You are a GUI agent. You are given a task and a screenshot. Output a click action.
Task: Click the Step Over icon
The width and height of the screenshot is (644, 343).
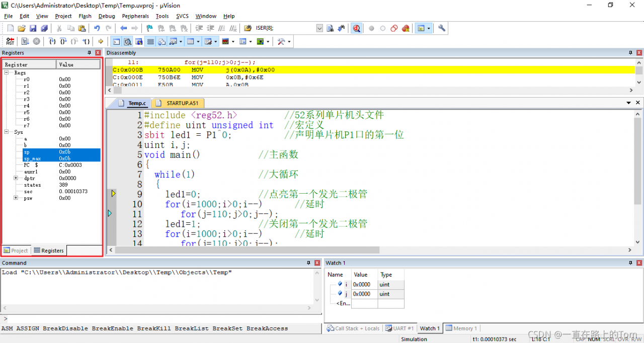(63, 41)
